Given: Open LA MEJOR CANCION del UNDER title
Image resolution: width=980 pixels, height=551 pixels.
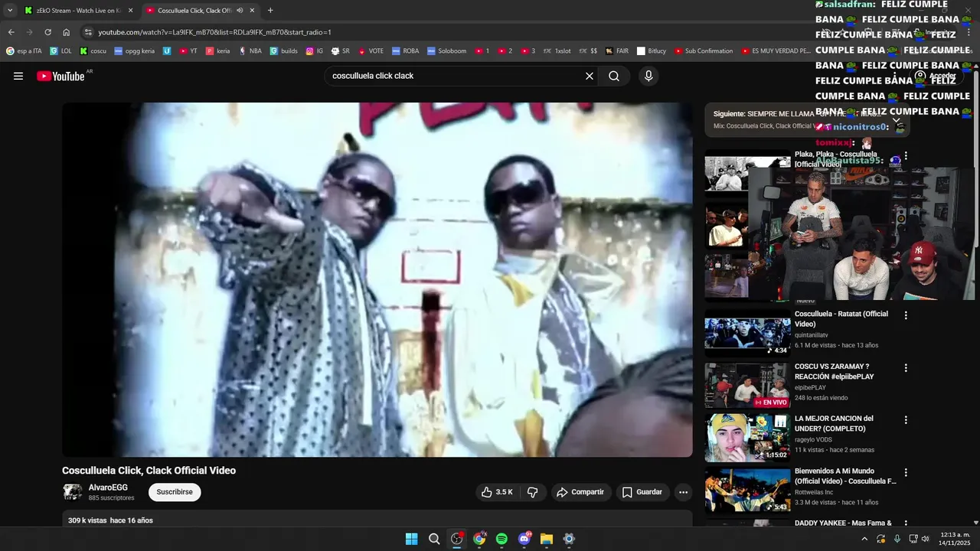Looking at the screenshot, I should pyautogui.click(x=834, y=423).
